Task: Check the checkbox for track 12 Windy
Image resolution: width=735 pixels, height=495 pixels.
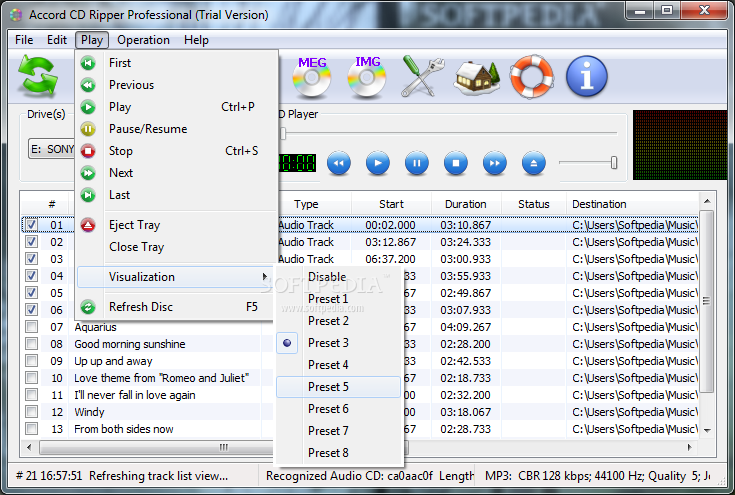Action: (31, 412)
